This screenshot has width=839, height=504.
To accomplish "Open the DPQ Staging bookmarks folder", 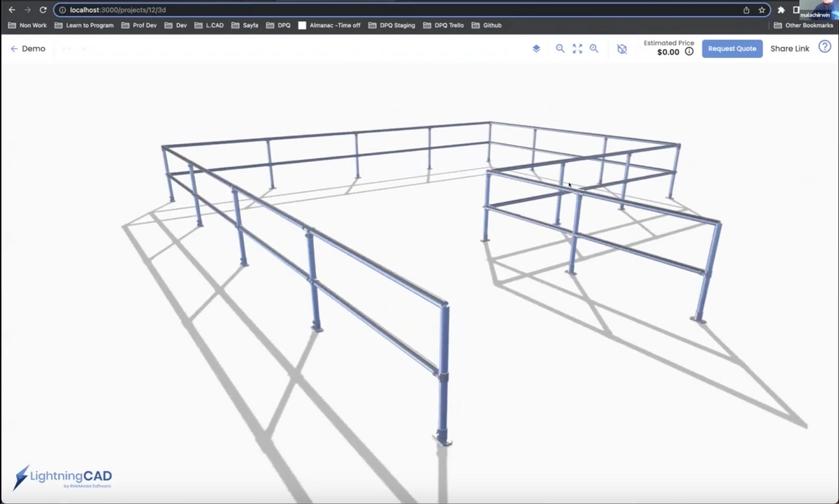I will pos(392,25).
